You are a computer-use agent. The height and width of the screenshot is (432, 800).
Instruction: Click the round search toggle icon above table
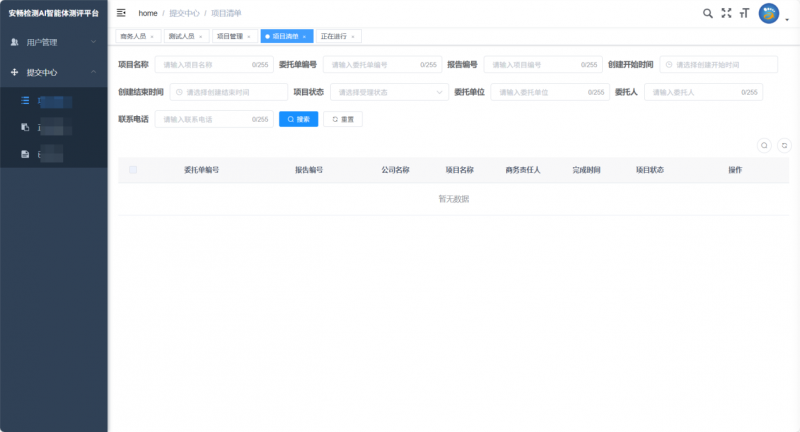(x=764, y=145)
